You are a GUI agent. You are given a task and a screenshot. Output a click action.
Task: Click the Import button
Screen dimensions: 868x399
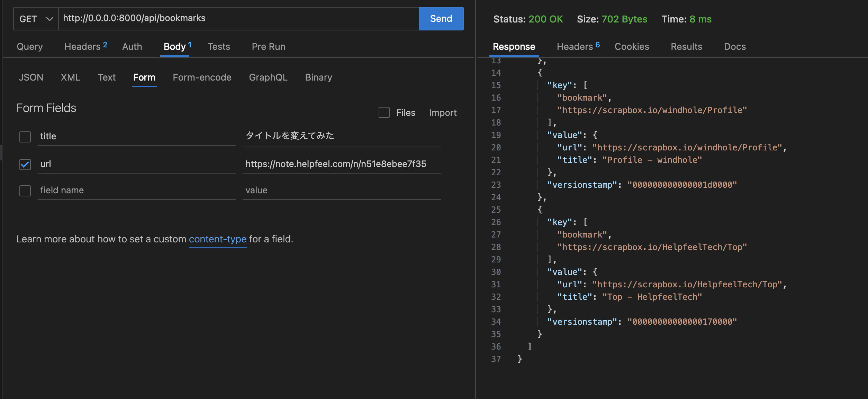[x=443, y=113]
